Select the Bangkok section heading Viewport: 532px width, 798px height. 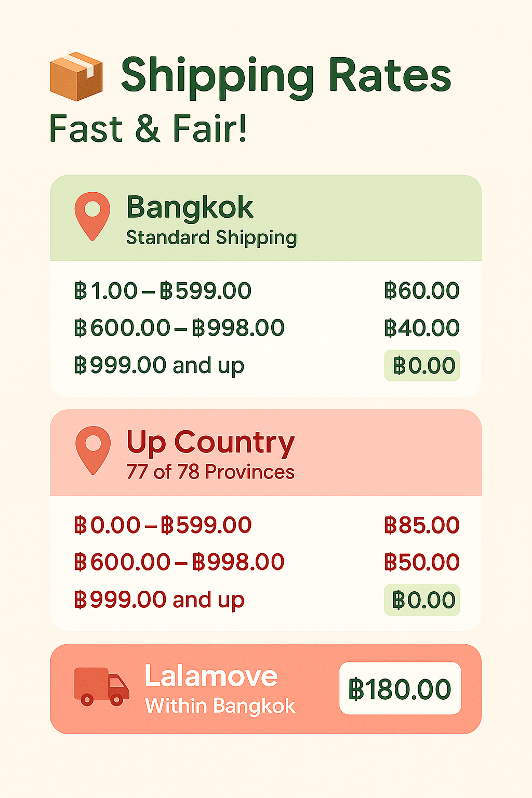point(190,207)
